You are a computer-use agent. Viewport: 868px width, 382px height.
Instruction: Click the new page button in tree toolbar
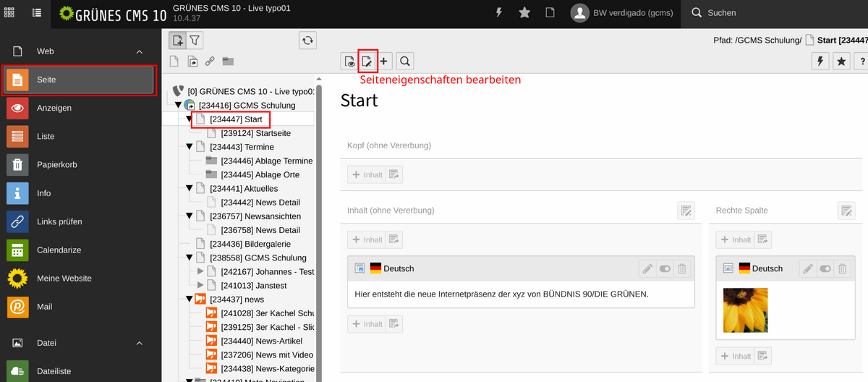177,41
